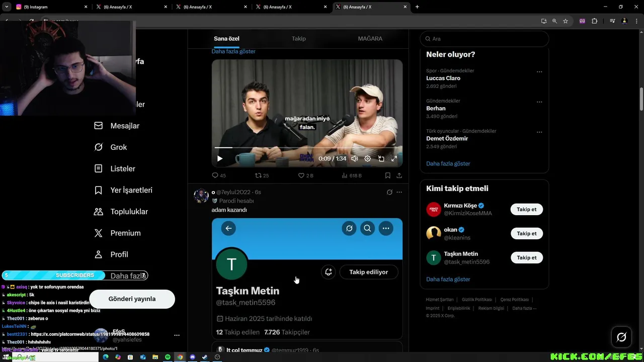Open Microsoft Edge from the taskbar
The width and height of the screenshot is (644, 362).
pos(106,357)
